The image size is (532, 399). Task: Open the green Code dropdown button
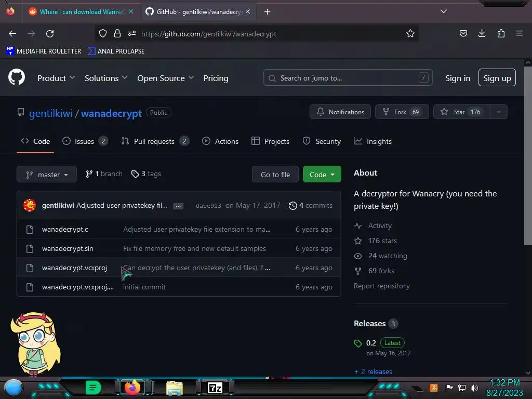pos(322,175)
